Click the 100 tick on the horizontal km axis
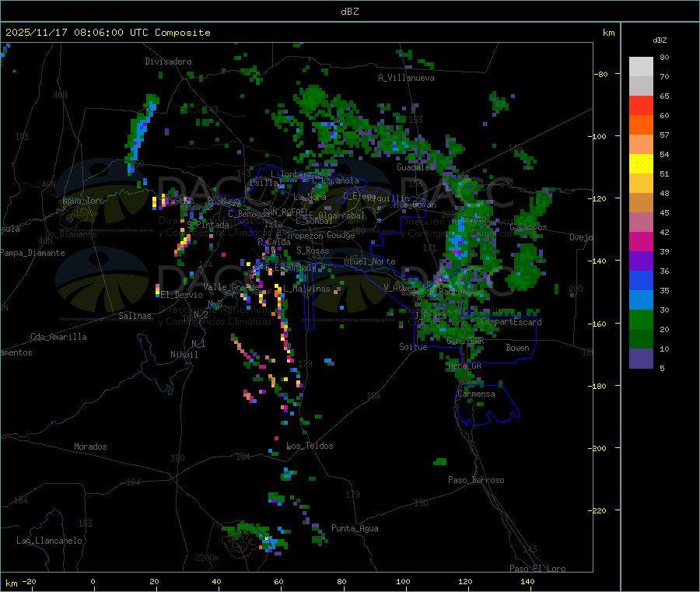 (403, 582)
